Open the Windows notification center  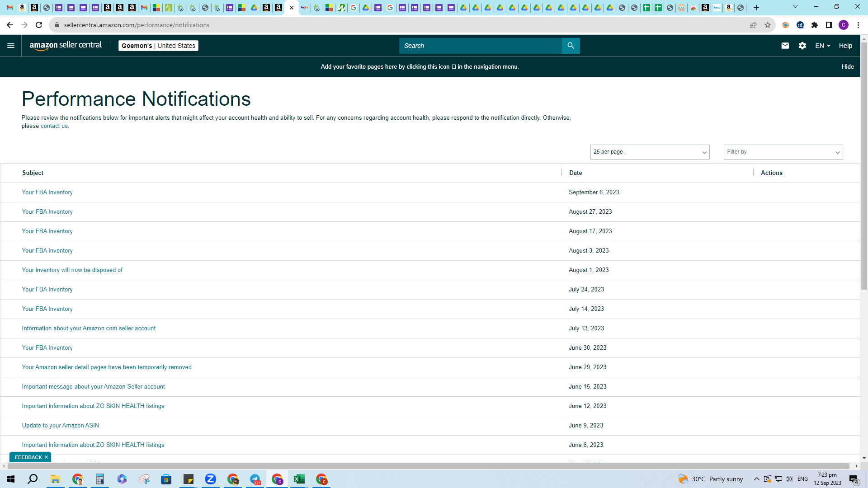click(x=854, y=479)
